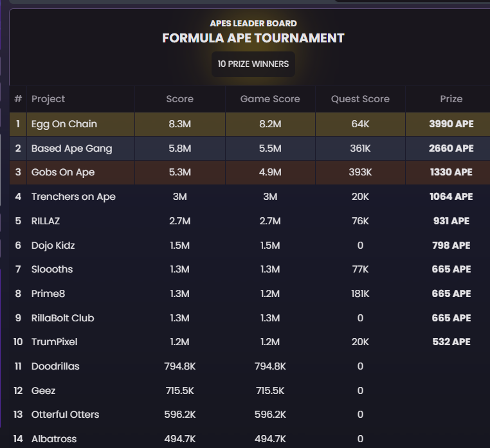The width and height of the screenshot is (490, 448).
Task: Click Doodrillas' 794.8K score value
Action: tap(179, 366)
